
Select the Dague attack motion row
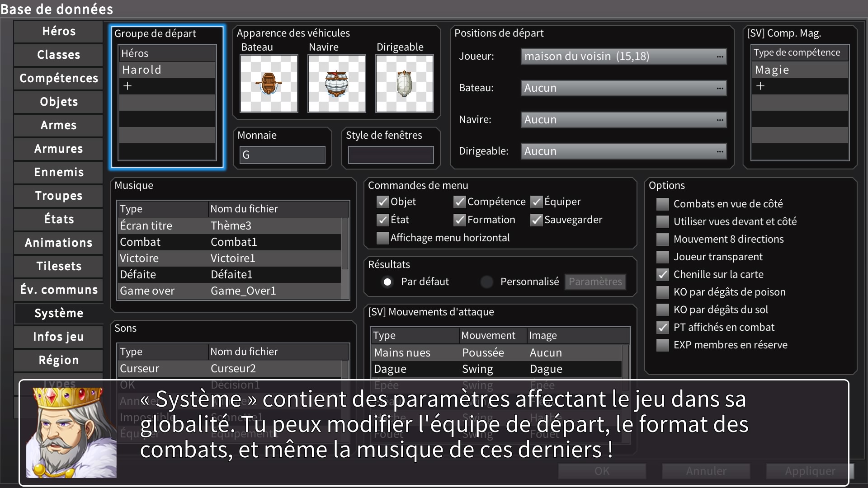point(497,369)
